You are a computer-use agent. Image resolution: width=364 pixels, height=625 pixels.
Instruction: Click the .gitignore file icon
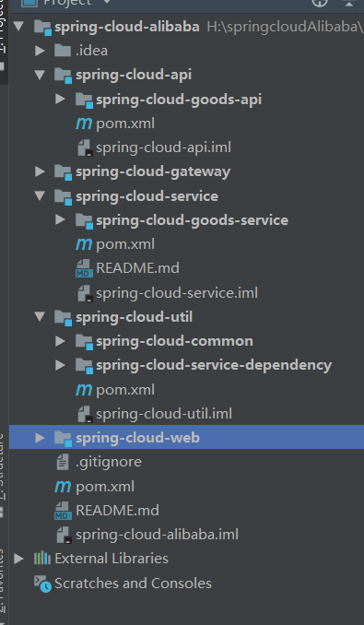(63, 463)
